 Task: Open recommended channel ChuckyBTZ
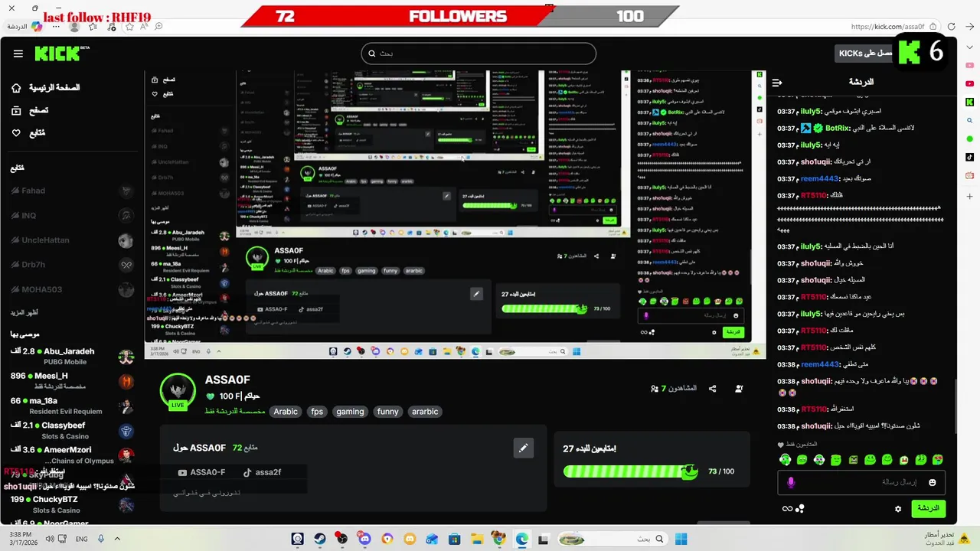(x=73, y=504)
